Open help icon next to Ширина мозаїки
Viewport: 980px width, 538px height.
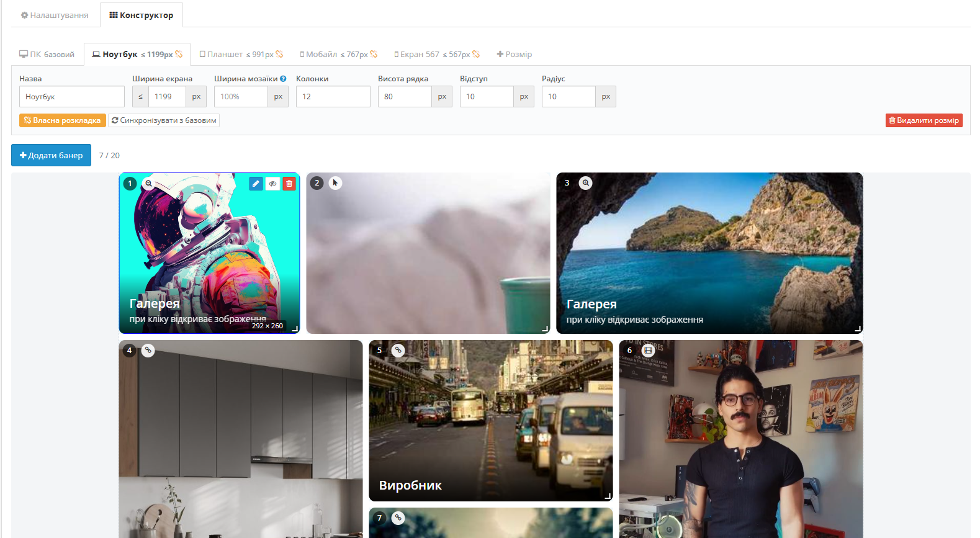point(283,79)
